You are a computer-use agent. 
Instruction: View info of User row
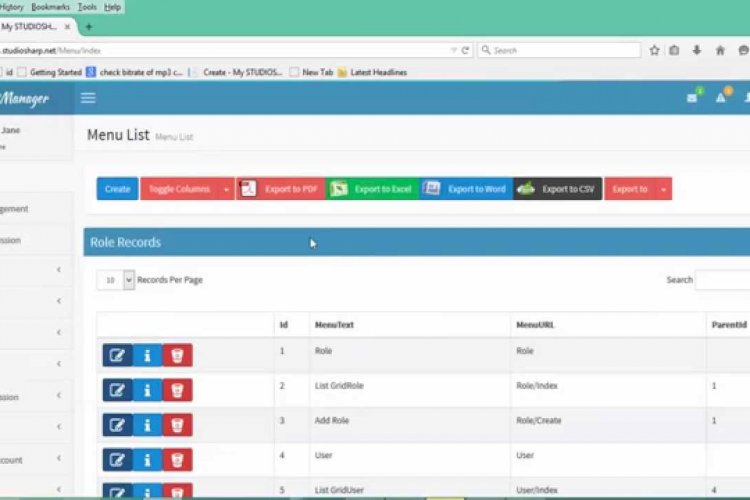pyautogui.click(x=147, y=460)
